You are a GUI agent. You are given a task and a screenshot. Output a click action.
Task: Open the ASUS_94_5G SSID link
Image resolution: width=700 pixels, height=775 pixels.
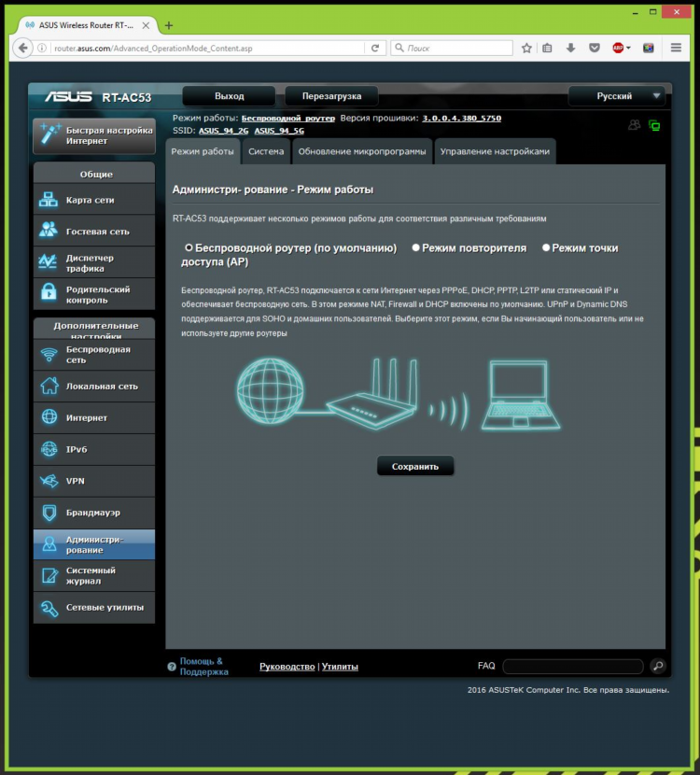[x=279, y=131]
